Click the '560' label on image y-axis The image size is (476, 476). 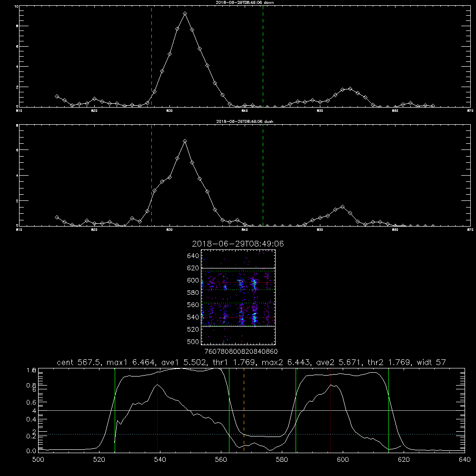pyautogui.click(x=193, y=305)
